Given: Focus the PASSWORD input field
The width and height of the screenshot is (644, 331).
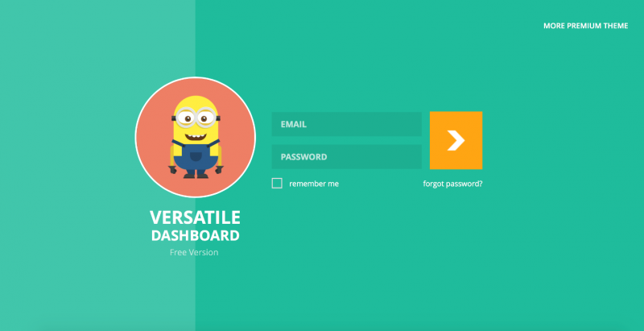Looking at the screenshot, I should click(347, 156).
